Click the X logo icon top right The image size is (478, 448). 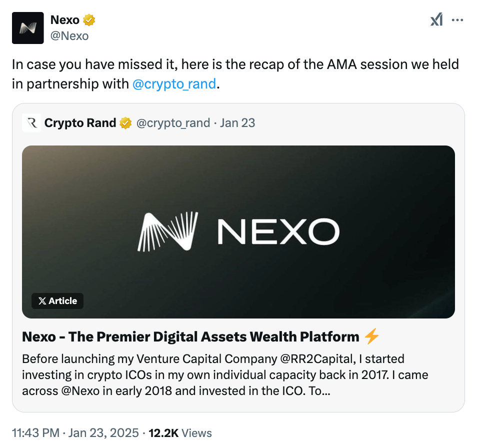pyautogui.click(x=436, y=19)
